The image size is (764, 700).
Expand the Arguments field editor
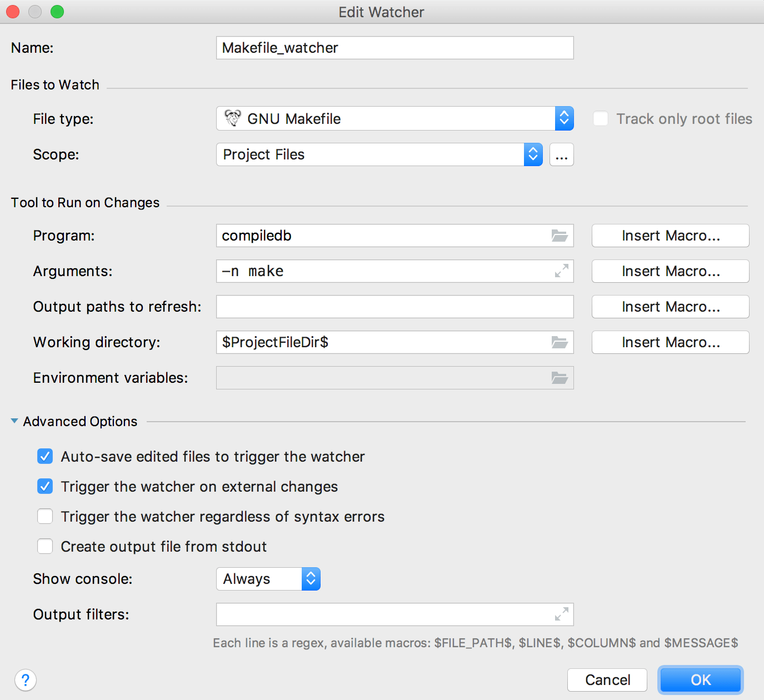click(561, 271)
